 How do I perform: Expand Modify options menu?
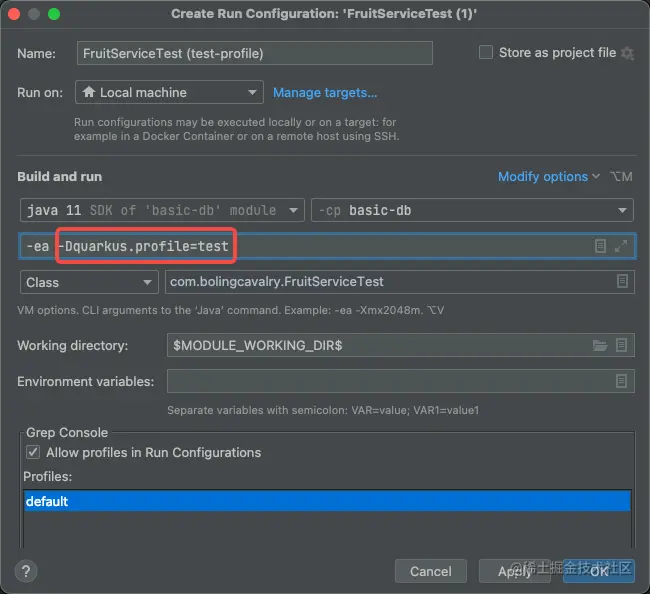[x=548, y=177]
